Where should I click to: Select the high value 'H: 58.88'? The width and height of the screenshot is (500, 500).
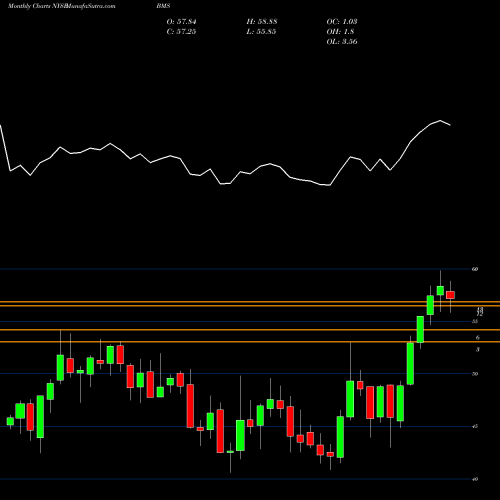click(x=262, y=22)
